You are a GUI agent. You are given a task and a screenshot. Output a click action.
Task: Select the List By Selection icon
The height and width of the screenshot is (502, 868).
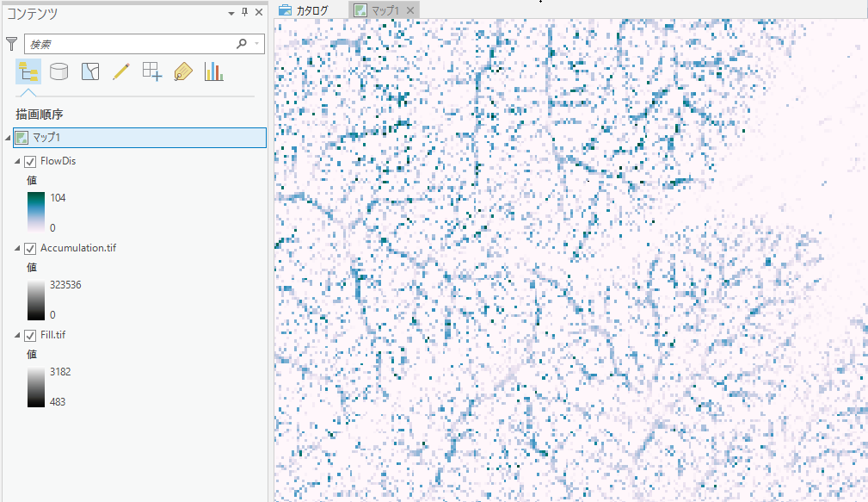click(x=89, y=71)
